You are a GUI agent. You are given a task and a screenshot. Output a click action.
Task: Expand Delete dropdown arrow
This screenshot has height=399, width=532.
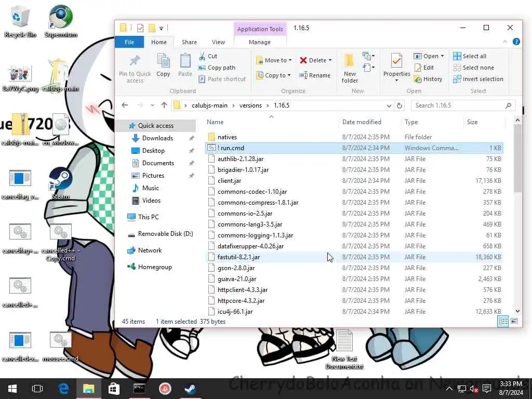click(330, 60)
